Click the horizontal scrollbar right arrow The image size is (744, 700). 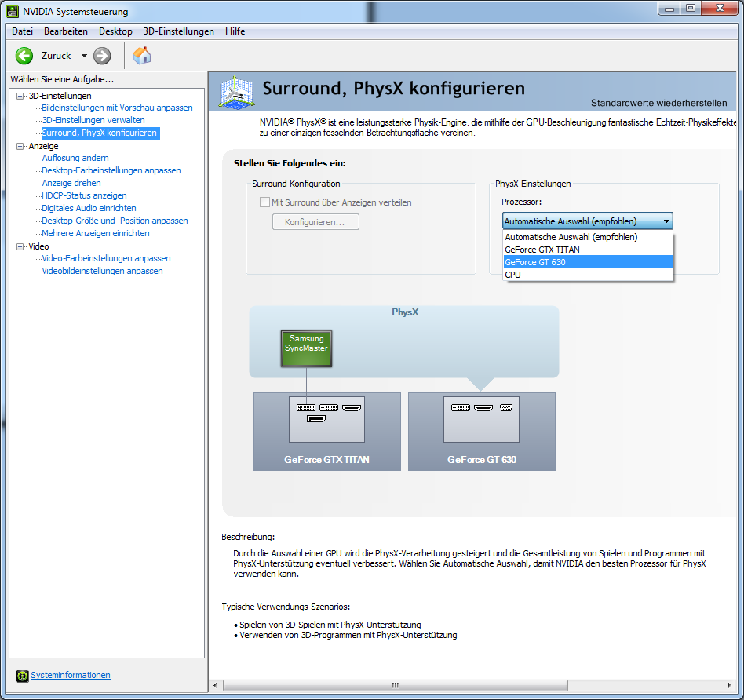[x=730, y=685]
